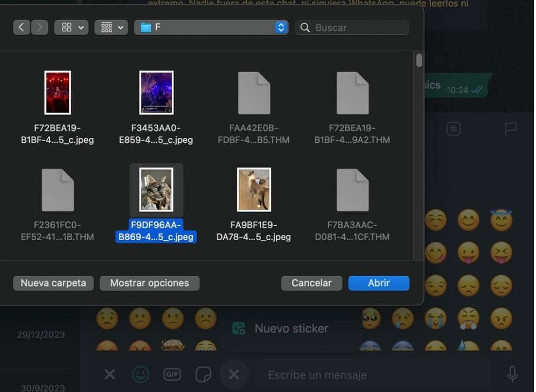Screen dimensions: 536x392
Task: Pick the squinting tongue-out emoji
Action: 501,253
